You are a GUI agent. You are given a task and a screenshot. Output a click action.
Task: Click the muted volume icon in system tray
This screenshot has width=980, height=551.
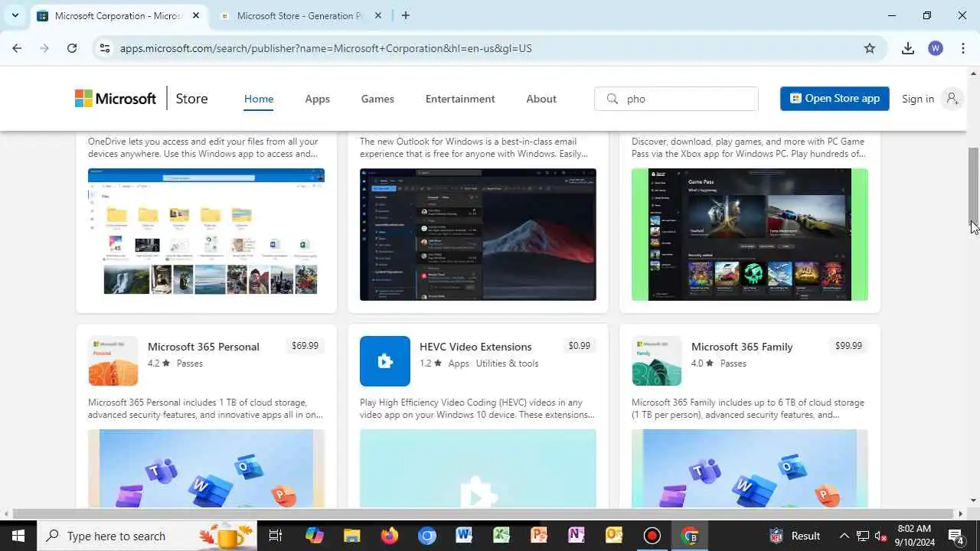pyautogui.click(x=881, y=536)
